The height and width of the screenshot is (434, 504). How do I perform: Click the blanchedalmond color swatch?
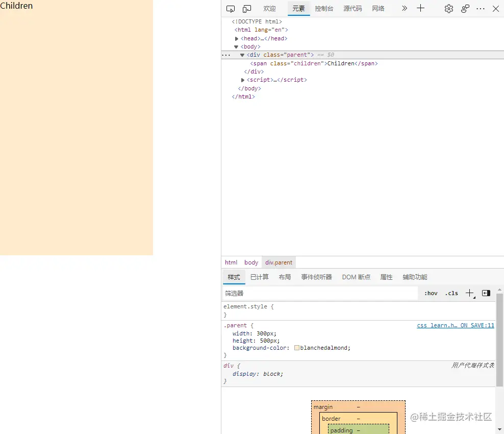coord(297,348)
